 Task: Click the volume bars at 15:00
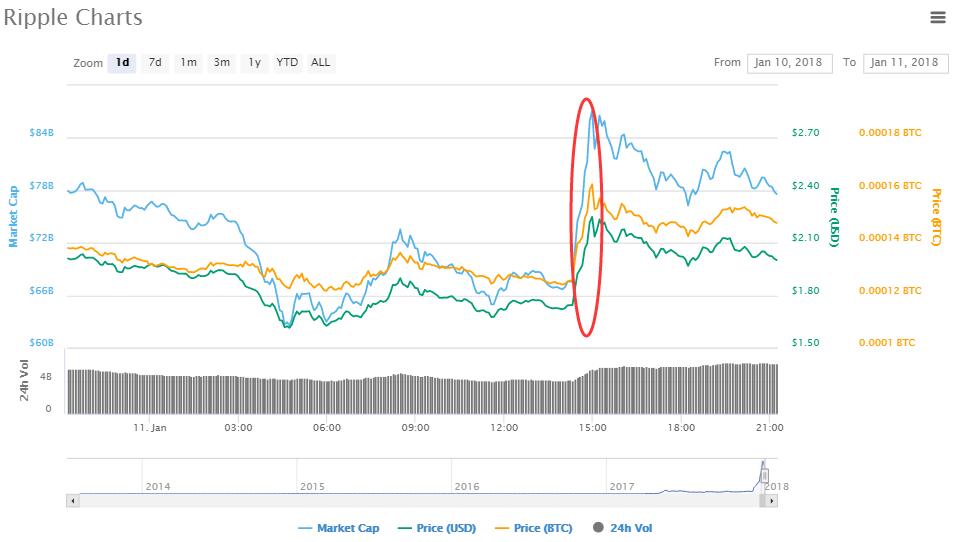click(x=593, y=391)
